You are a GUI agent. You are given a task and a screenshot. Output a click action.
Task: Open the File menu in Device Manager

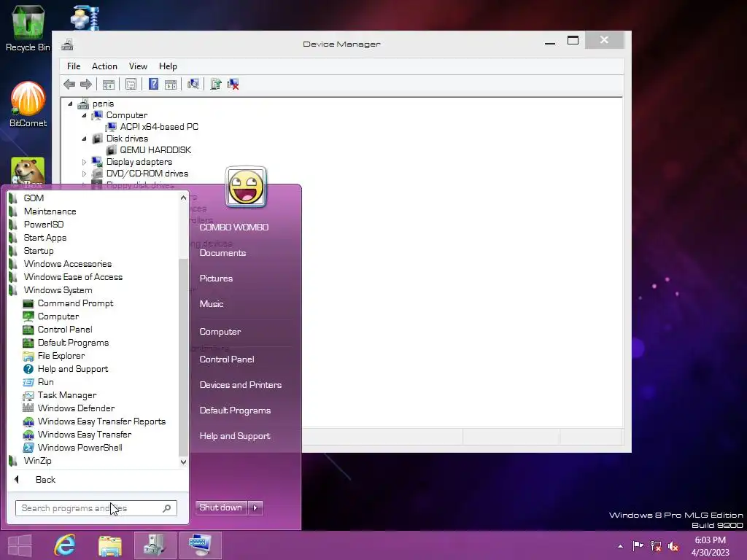(74, 66)
